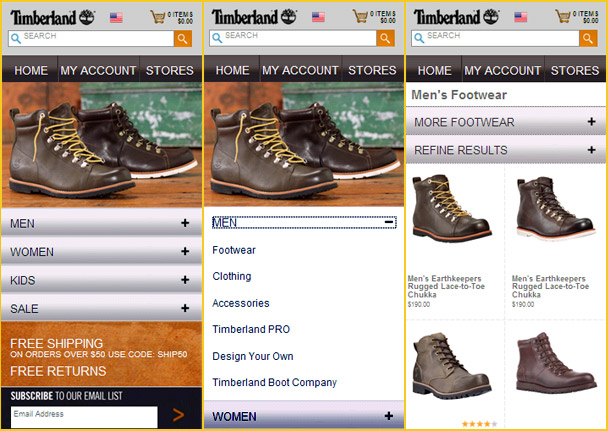608x431 pixels.
Task: Tap the US flag icon in the left screen
Action: [116, 17]
